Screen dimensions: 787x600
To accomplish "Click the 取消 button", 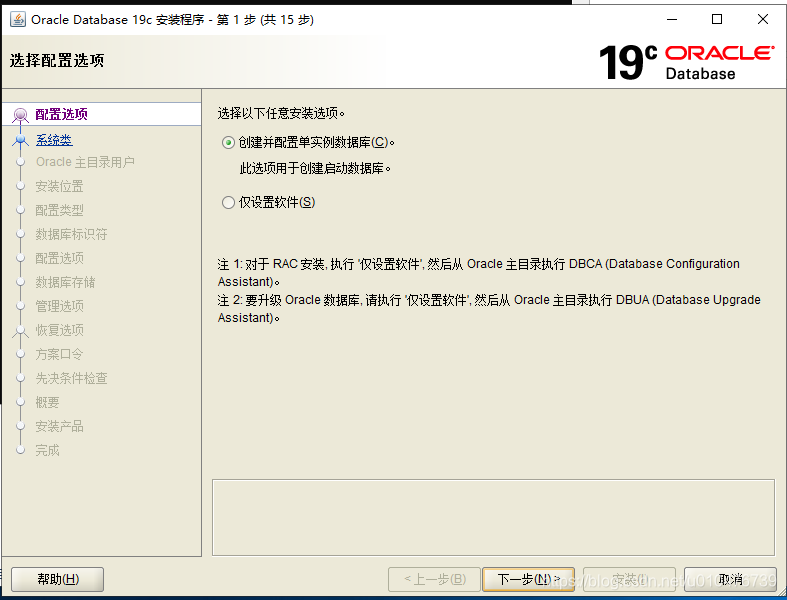I will [730, 579].
